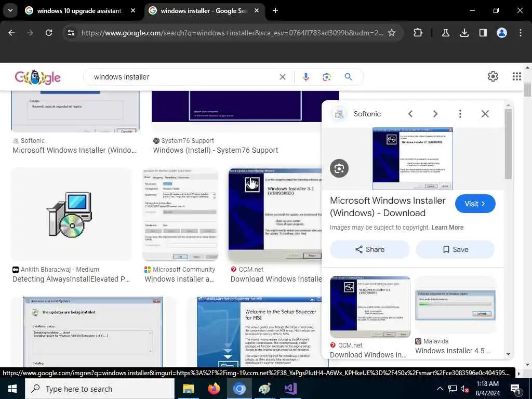
Task: Select the computer and CD install thumbnail
Action: tap(71, 215)
